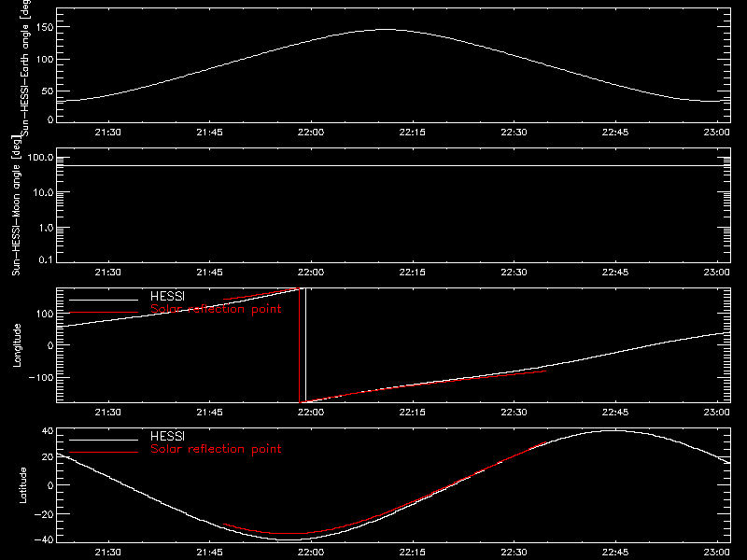Viewport: 747px width, 560px height.
Task: Click the 50 tick label on Earth angle axis
Action: pyautogui.click(x=48, y=91)
